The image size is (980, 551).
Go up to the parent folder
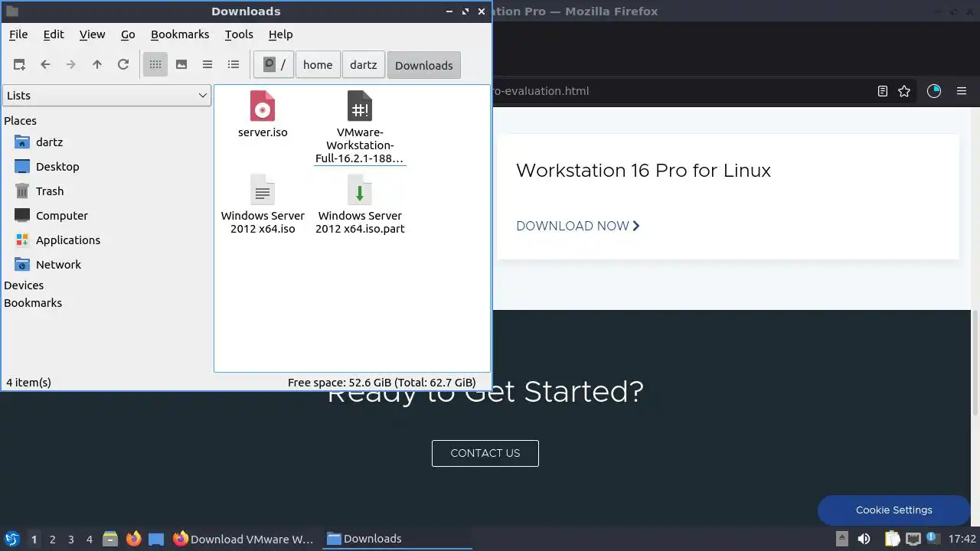pyautogui.click(x=97, y=65)
